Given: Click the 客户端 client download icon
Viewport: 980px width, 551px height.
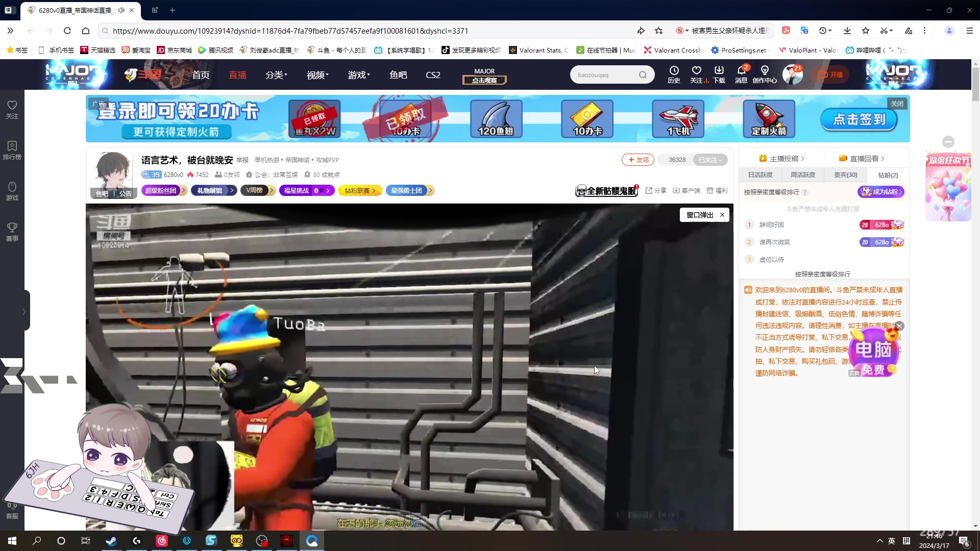Looking at the screenshot, I should (686, 190).
